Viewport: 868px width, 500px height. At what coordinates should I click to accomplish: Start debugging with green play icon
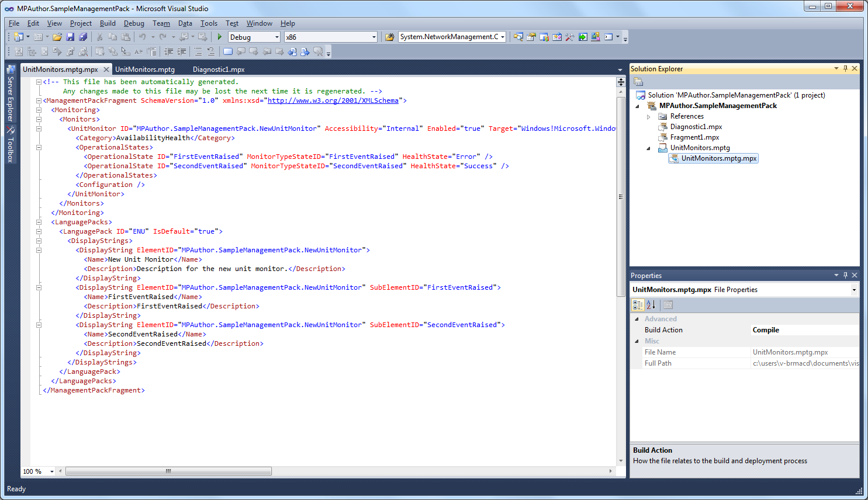(x=220, y=37)
